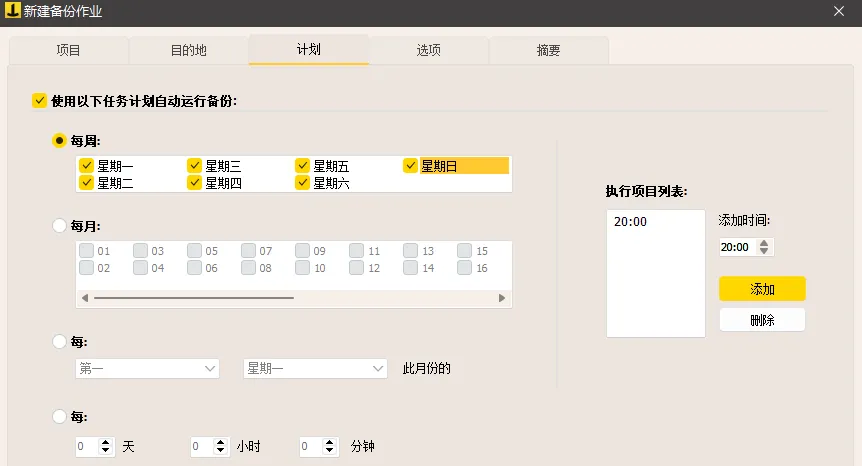
Task: Select 20:00 entry in 执行项目列表
Action: (x=631, y=221)
